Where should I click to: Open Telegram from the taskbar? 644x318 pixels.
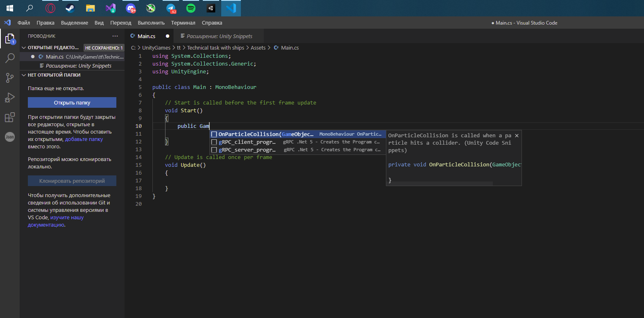coord(171,8)
